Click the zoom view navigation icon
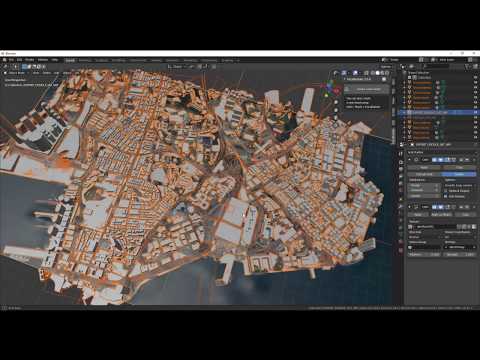The image size is (480, 360). tap(336, 102)
